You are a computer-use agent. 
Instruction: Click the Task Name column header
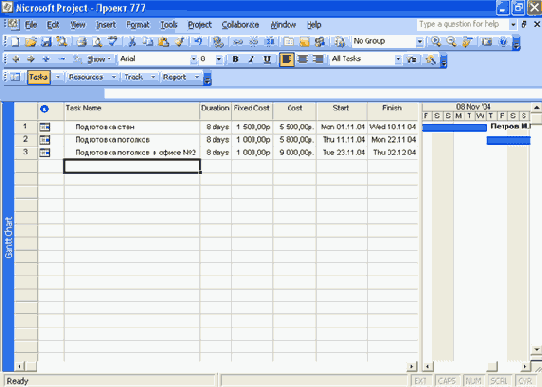point(132,111)
